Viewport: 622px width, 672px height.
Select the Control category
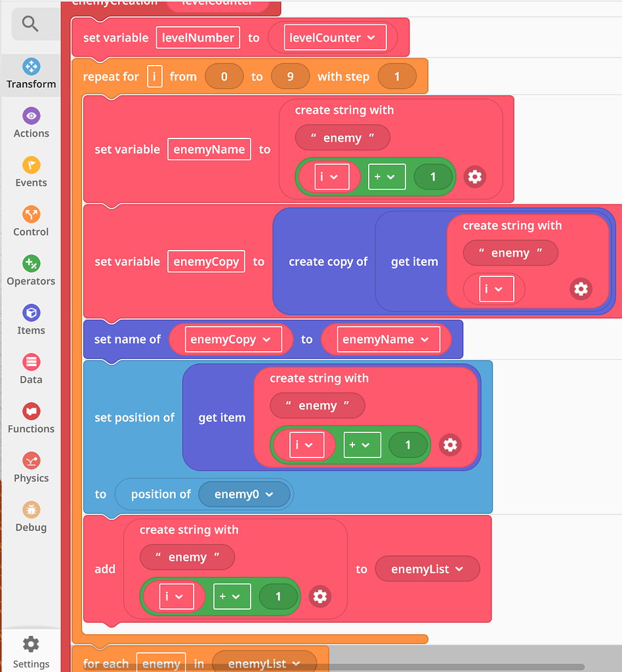(x=30, y=222)
